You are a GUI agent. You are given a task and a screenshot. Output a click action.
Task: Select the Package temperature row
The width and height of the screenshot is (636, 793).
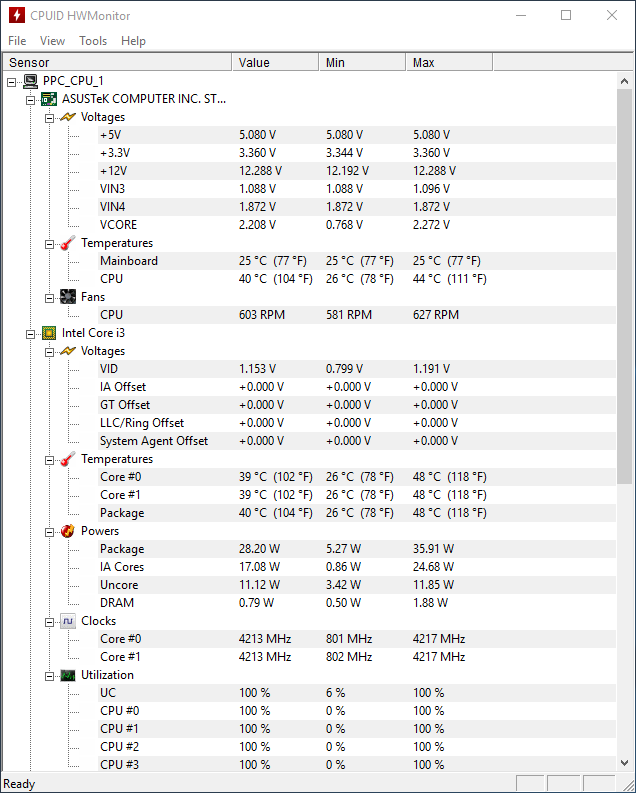(x=357, y=513)
